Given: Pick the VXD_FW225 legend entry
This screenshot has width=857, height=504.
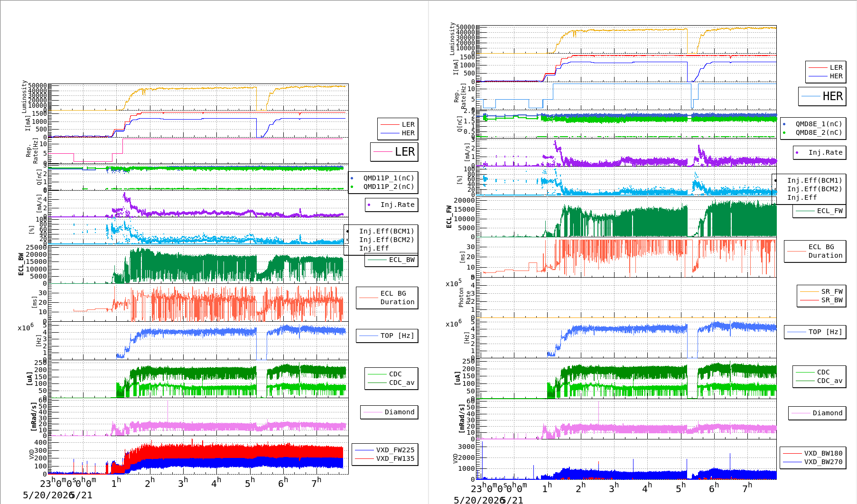Looking at the screenshot, I should pyautogui.click(x=385, y=450).
